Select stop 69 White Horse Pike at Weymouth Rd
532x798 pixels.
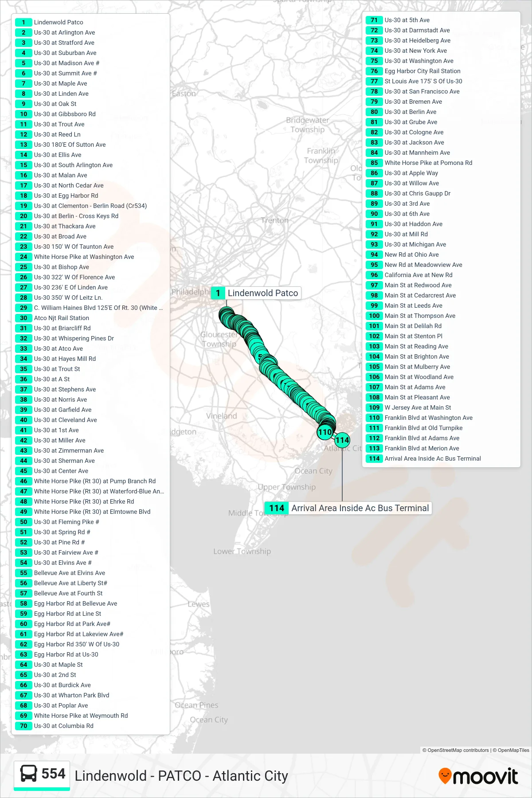pyautogui.click(x=72, y=716)
